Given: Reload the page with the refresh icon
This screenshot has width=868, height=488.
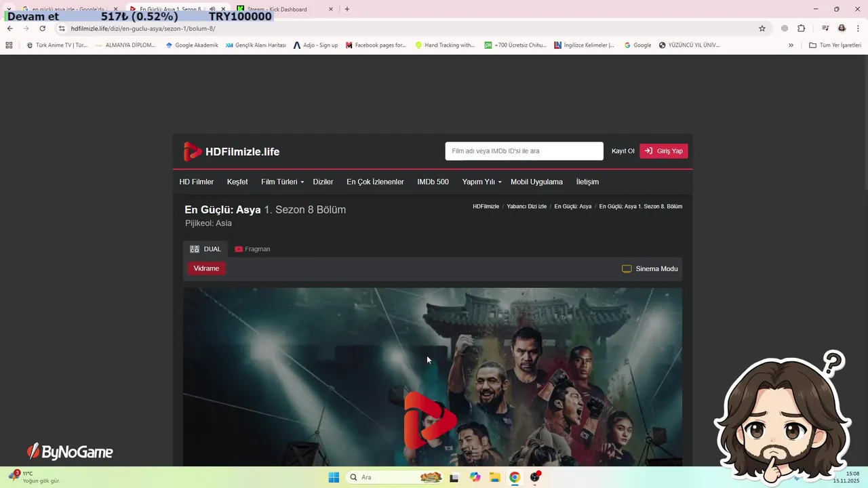Looking at the screenshot, I should 42,28.
